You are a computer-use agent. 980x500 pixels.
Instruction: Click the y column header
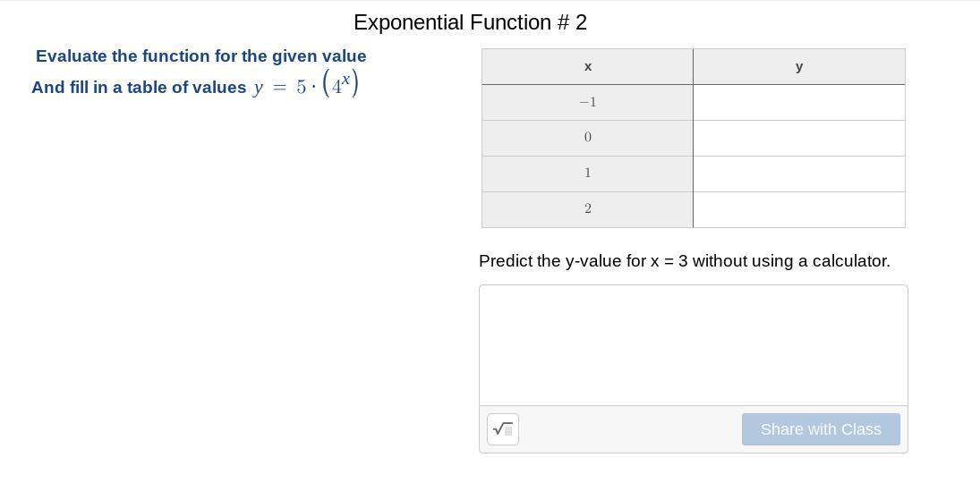coord(798,67)
